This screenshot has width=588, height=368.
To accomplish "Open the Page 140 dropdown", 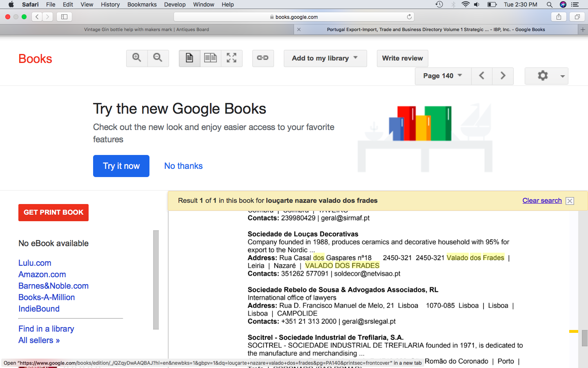I will click(x=443, y=76).
